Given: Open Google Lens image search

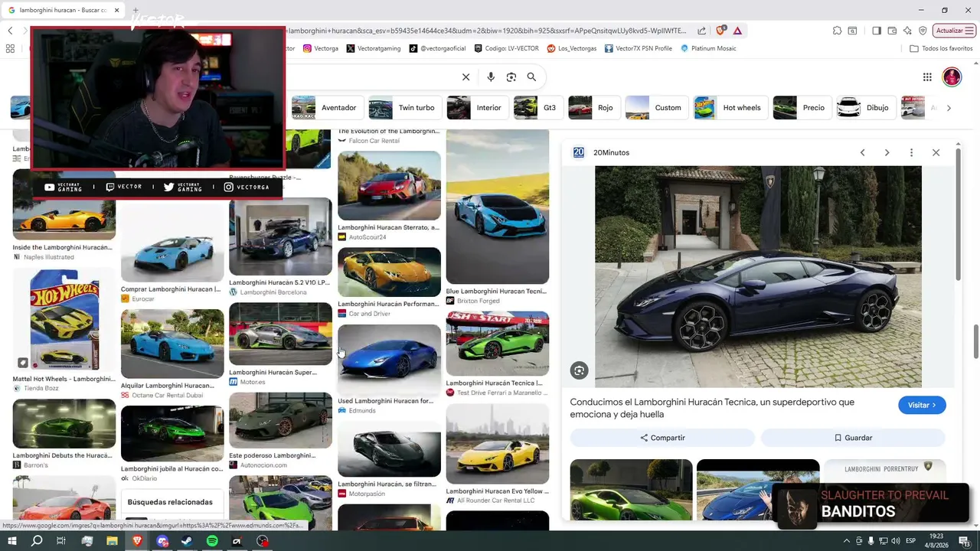Looking at the screenshot, I should coord(511,77).
